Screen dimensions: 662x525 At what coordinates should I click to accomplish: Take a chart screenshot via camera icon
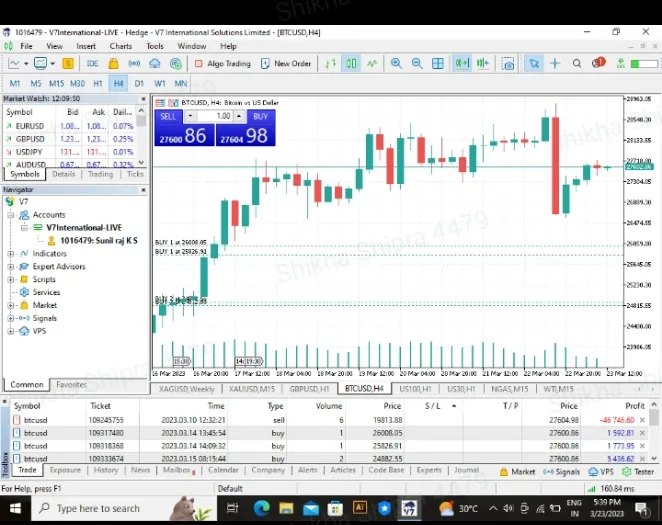(x=508, y=64)
